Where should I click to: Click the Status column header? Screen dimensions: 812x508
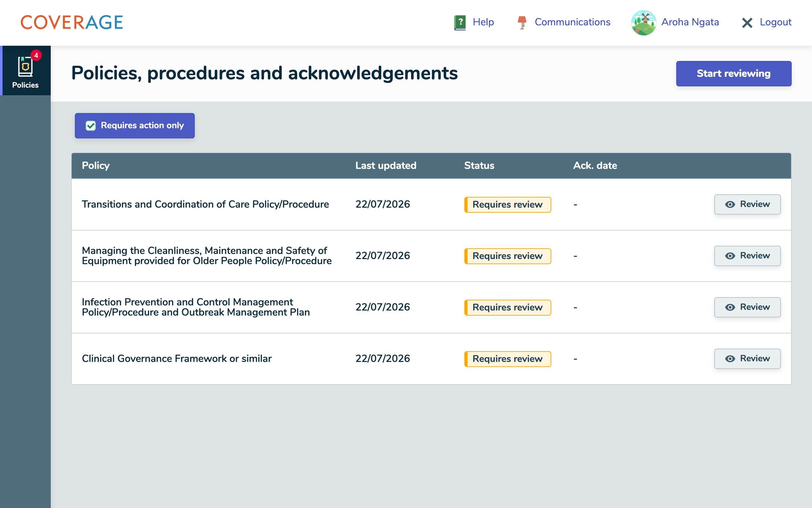479,165
